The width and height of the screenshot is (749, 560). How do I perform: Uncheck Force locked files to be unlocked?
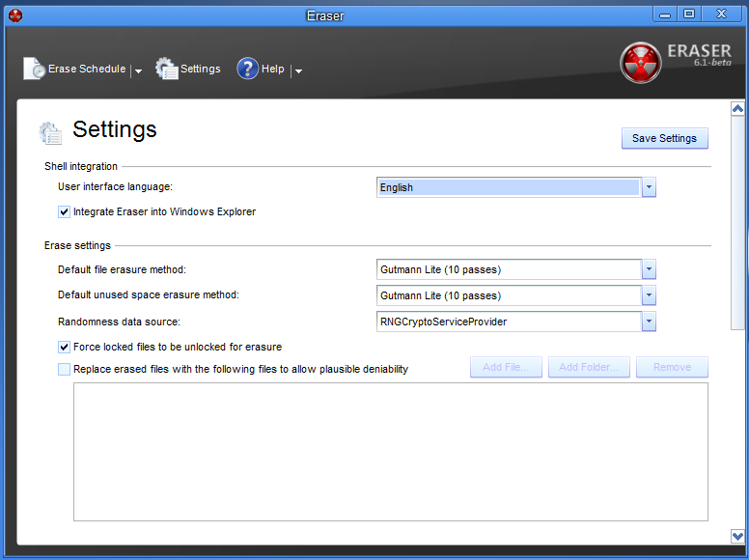tap(65, 347)
